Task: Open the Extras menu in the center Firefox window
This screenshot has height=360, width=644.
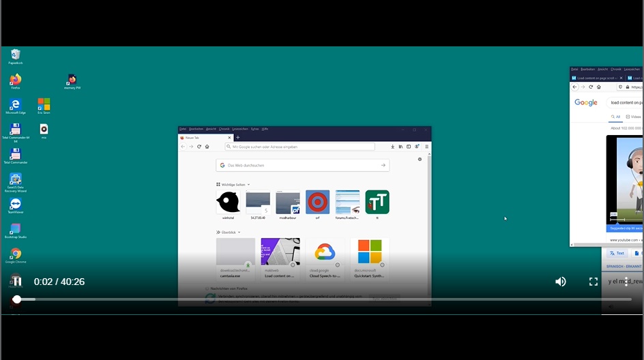Action: click(x=255, y=129)
